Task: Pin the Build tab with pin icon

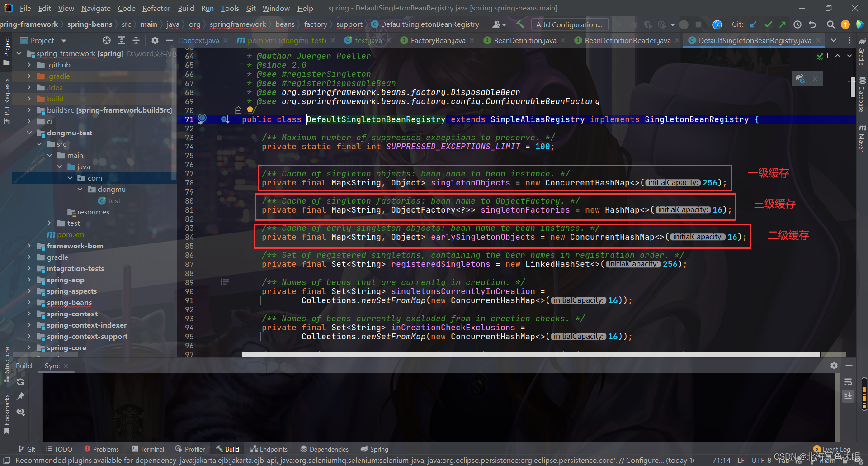Action: coord(20,396)
